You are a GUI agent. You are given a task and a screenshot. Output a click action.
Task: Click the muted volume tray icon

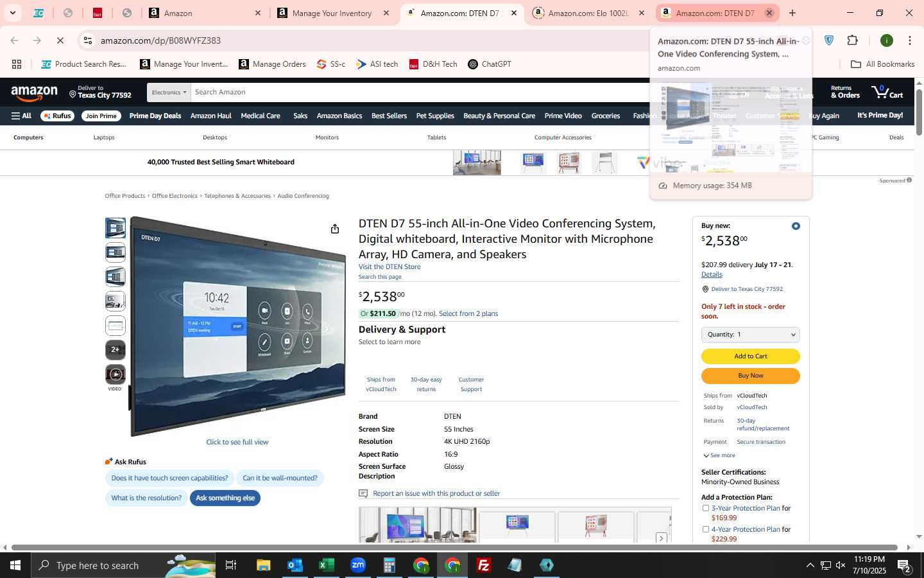[x=841, y=565]
